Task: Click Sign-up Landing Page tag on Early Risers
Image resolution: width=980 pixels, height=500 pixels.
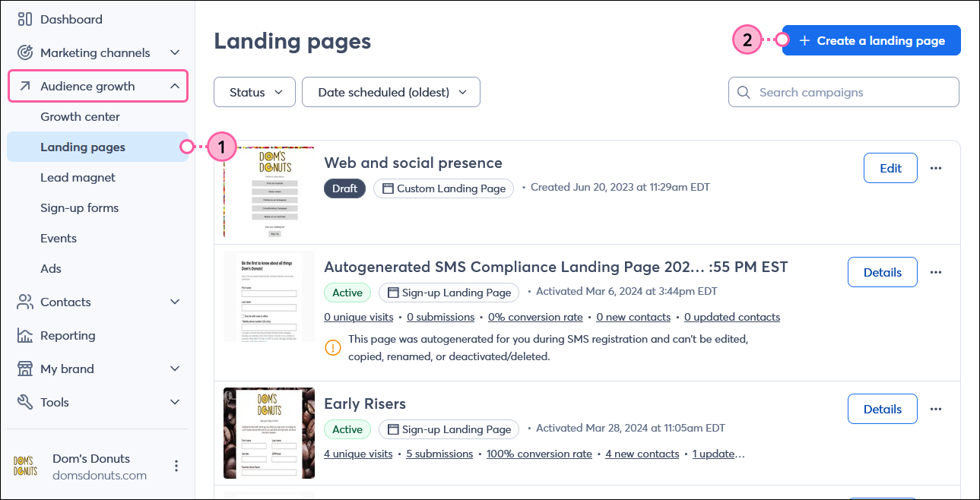Action: coord(449,429)
